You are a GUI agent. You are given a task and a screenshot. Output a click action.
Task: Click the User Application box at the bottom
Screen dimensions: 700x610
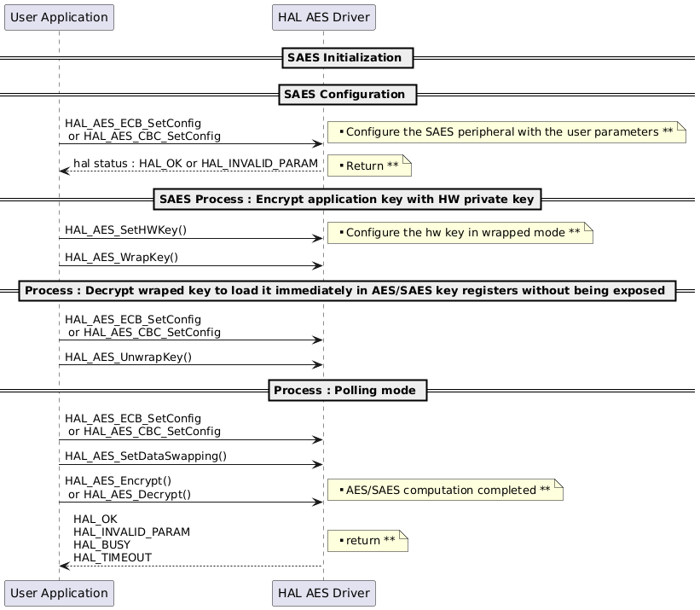point(58,593)
